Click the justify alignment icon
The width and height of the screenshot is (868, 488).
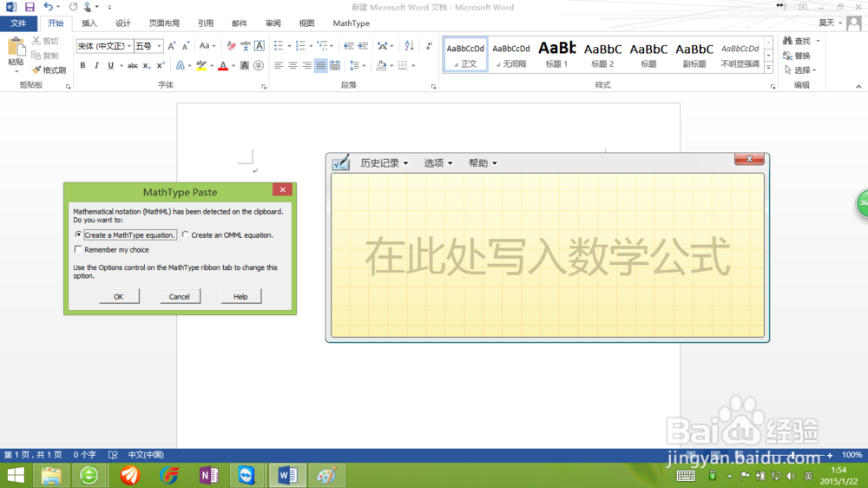coord(320,65)
